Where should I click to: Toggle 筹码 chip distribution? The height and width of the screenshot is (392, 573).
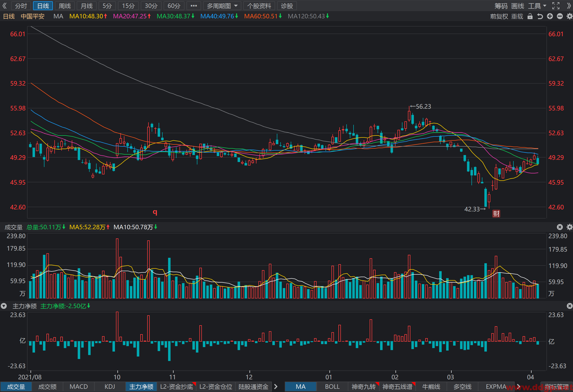point(501,6)
